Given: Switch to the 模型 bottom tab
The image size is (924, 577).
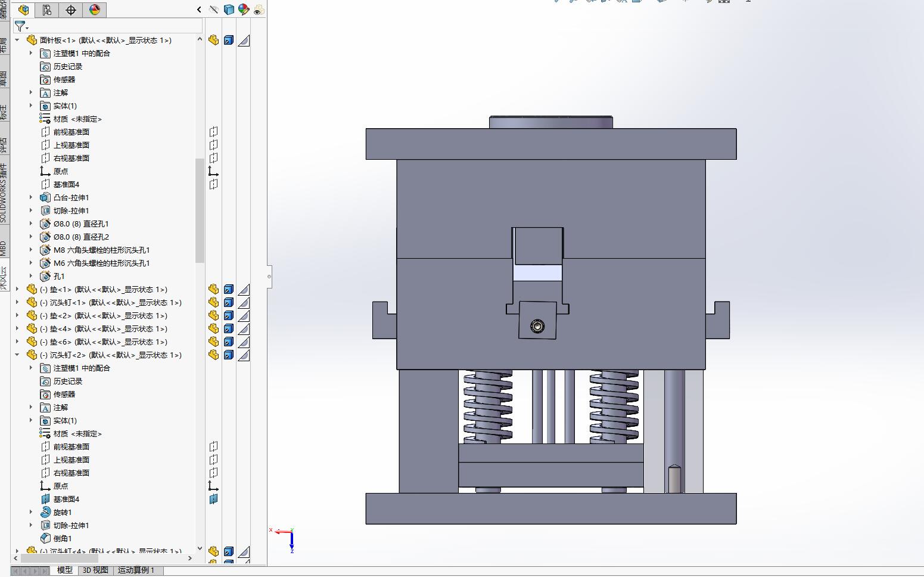Looking at the screenshot, I should 65,570.
